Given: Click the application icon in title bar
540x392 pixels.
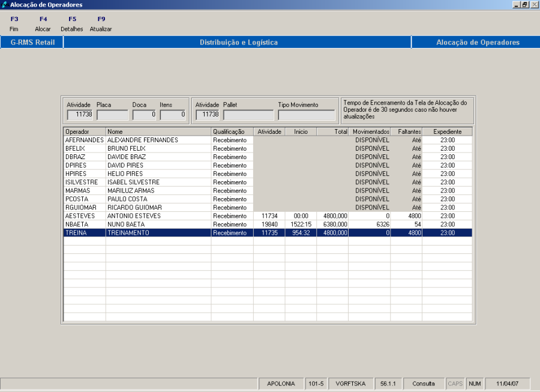Looking at the screenshot, I should tap(5, 5).
